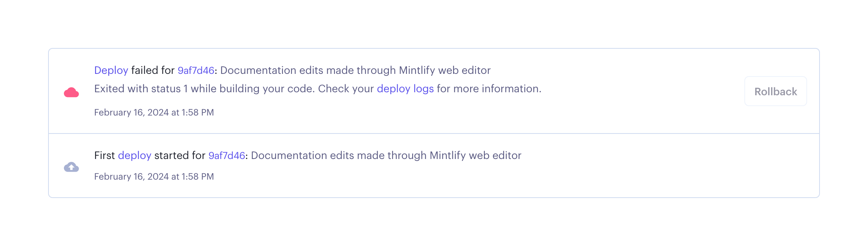Image resolution: width=868 pixels, height=246 pixels.
Task: Click the gray upload cloud icon
Action: click(71, 167)
